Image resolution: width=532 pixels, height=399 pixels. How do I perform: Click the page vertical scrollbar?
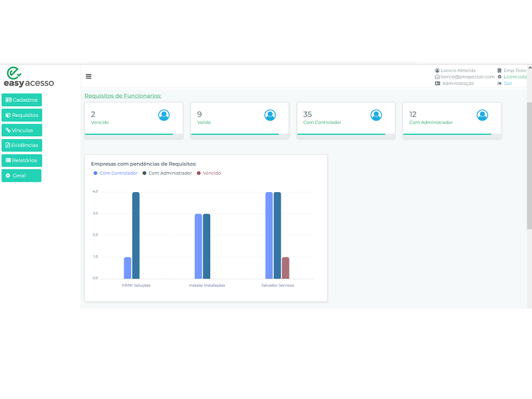pos(529,166)
